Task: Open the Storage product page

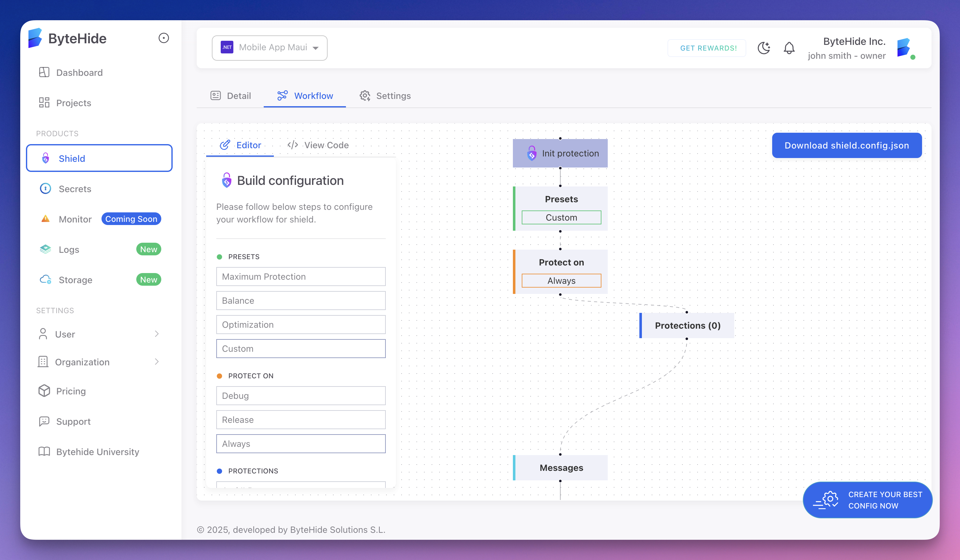Action: click(x=75, y=279)
